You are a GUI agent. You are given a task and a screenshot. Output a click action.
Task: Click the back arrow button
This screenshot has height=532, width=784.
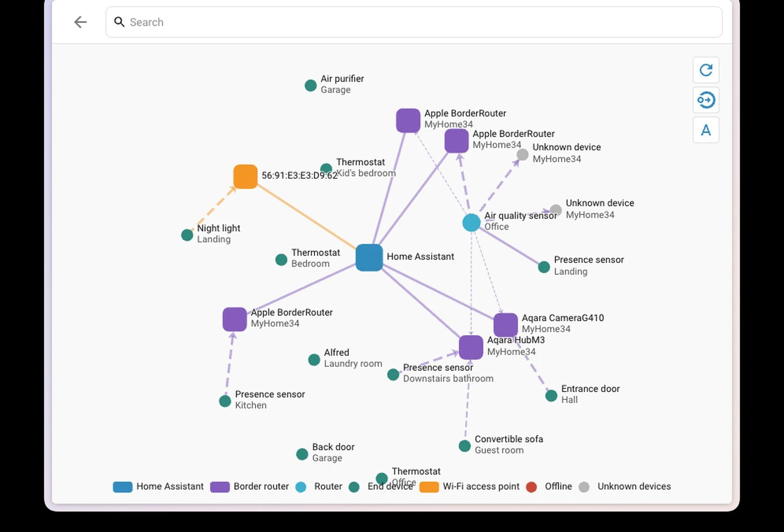pyautogui.click(x=80, y=22)
